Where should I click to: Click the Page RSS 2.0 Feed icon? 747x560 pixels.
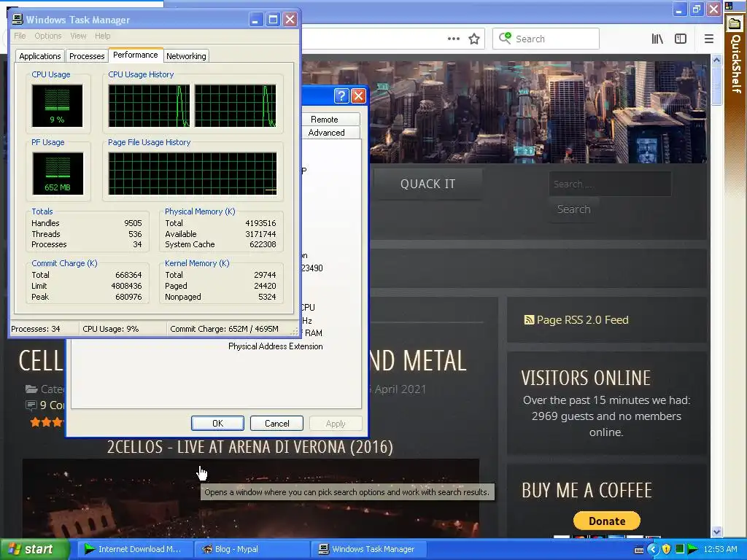[528, 319]
